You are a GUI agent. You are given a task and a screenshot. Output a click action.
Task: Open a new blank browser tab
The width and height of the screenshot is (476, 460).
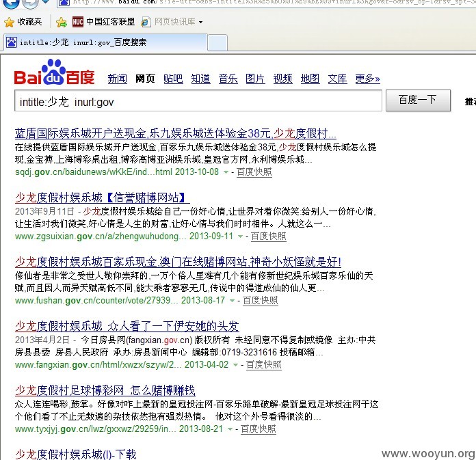(217, 43)
